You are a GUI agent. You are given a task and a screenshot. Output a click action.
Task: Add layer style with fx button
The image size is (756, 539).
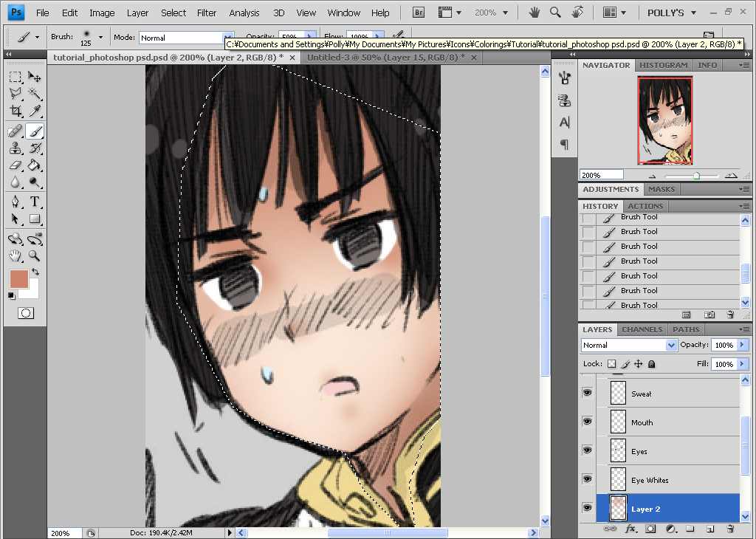[630, 529]
